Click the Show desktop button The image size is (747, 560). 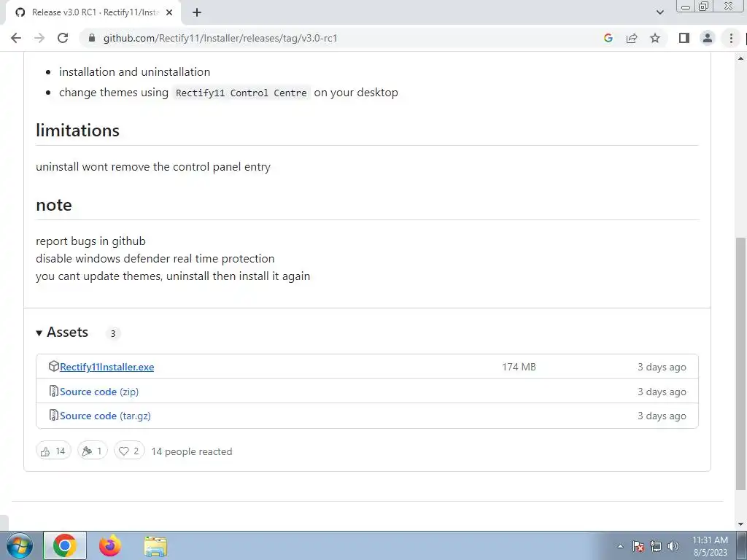[x=742, y=545]
